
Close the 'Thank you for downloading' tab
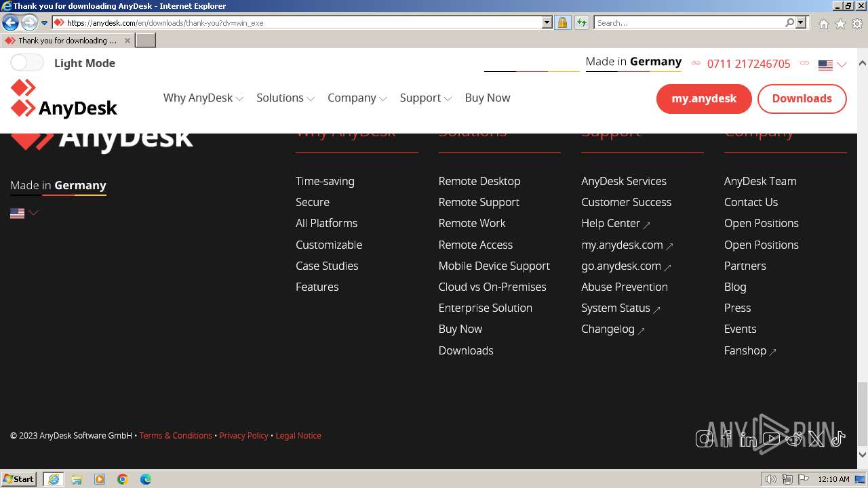click(x=127, y=41)
